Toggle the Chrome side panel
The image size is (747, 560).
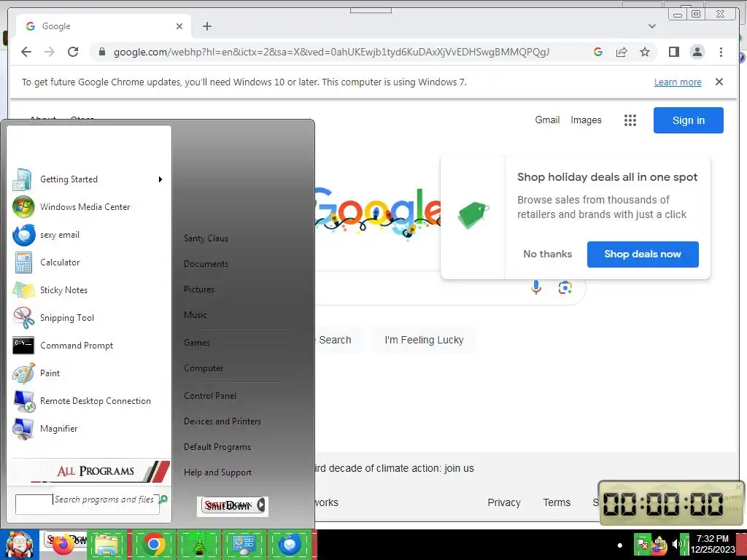tap(673, 52)
